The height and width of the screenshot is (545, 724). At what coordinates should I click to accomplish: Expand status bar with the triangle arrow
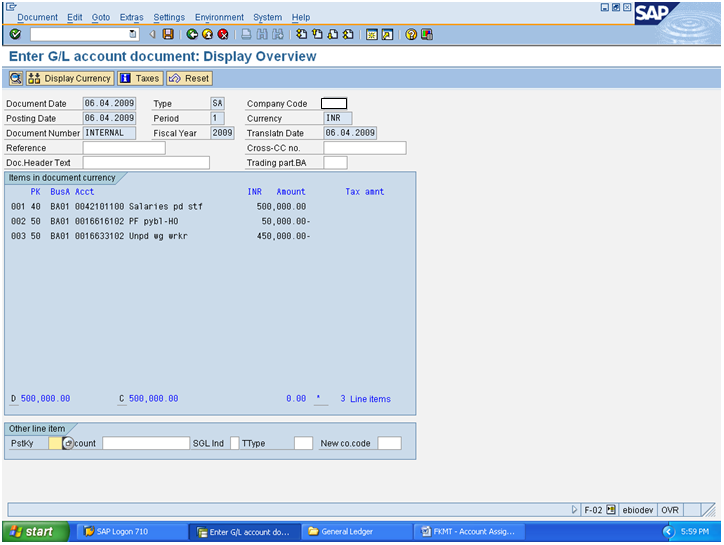click(574, 510)
